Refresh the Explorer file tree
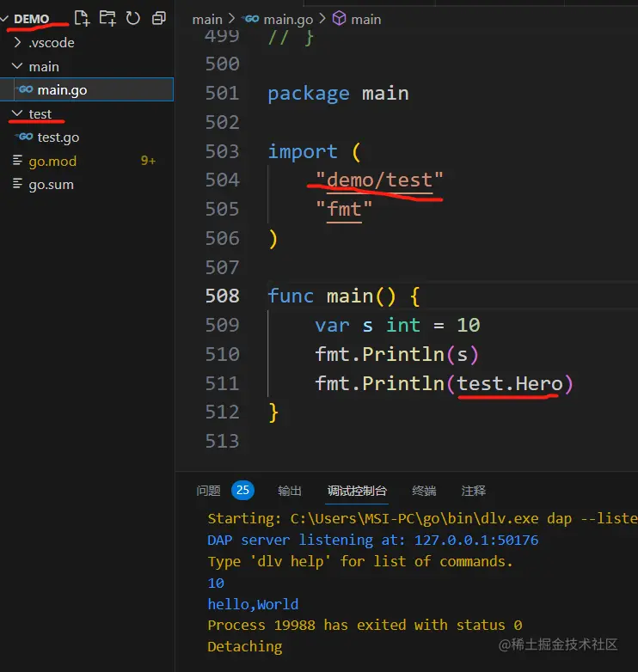 tap(133, 18)
